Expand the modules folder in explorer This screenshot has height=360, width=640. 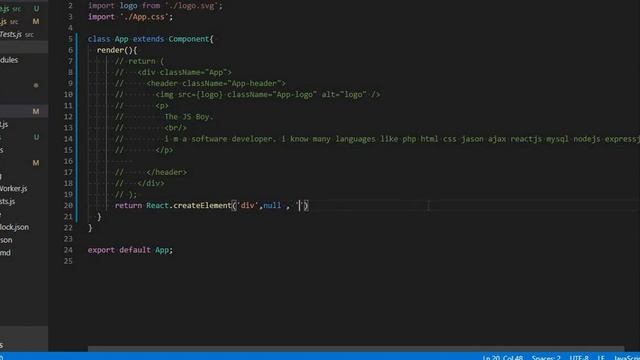[x=9, y=60]
